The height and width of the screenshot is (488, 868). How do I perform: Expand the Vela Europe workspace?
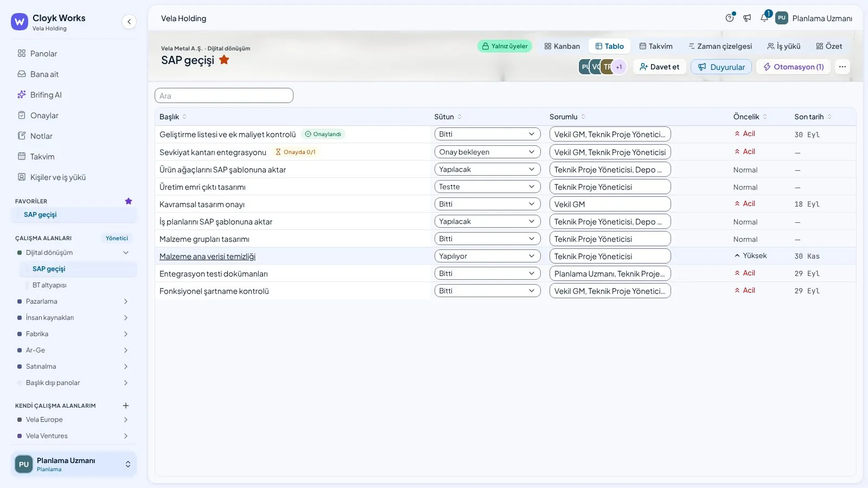[x=126, y=420]
